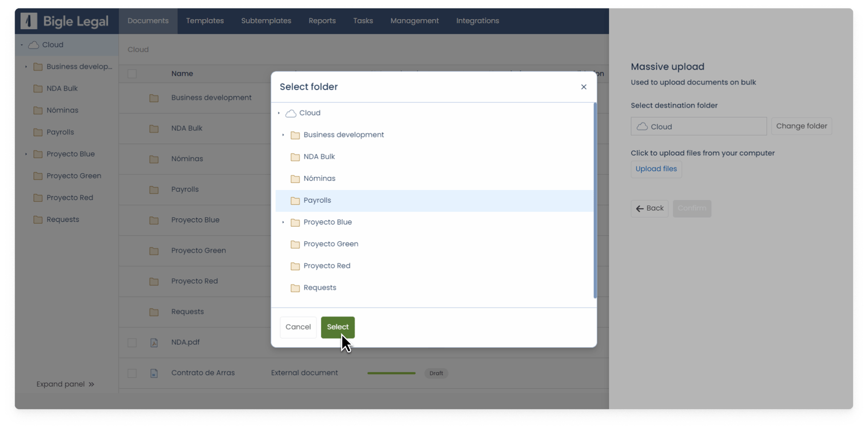Expand Business development in the dialog tree
868x431 pixels.
coord(283,135)
